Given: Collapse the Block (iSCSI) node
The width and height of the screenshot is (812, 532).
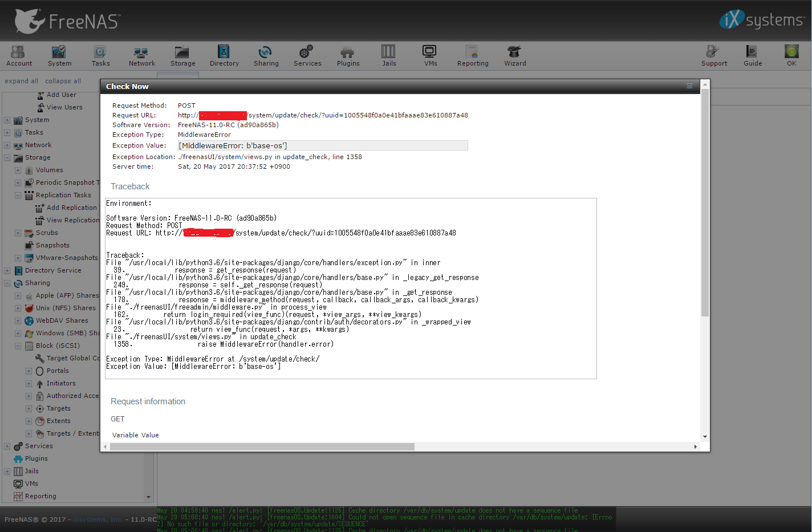Looking at the screenshot, I should 18,346.
